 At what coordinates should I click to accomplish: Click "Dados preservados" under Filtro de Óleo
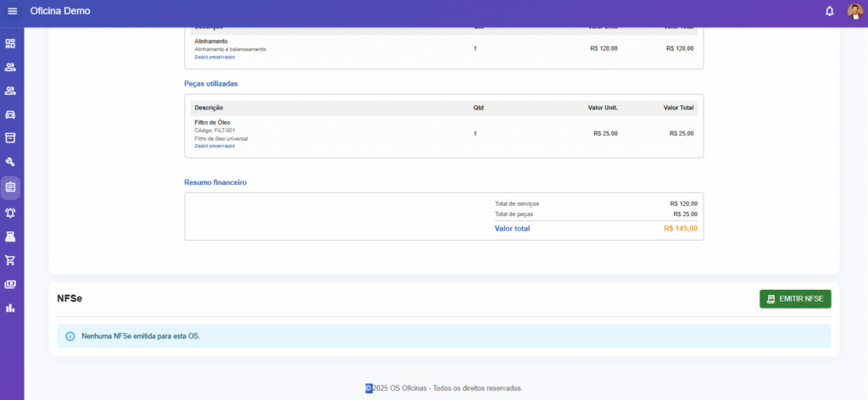pos(214,146)
